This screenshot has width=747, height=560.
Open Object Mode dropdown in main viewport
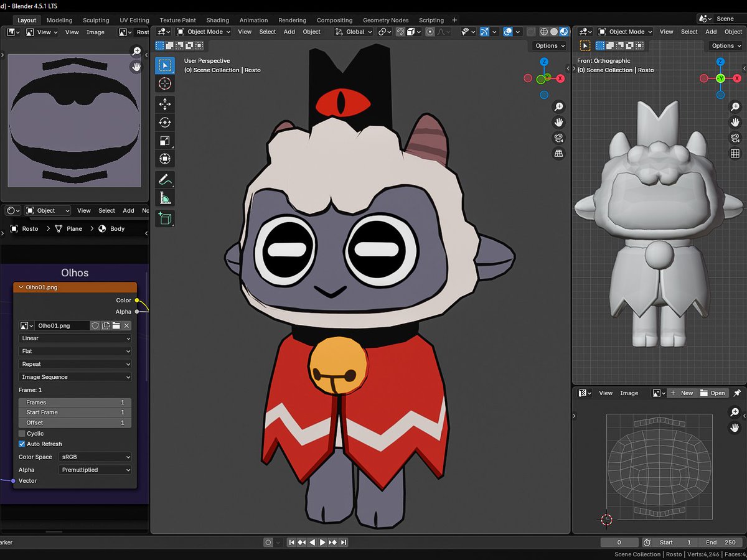(x=203, y=32)
